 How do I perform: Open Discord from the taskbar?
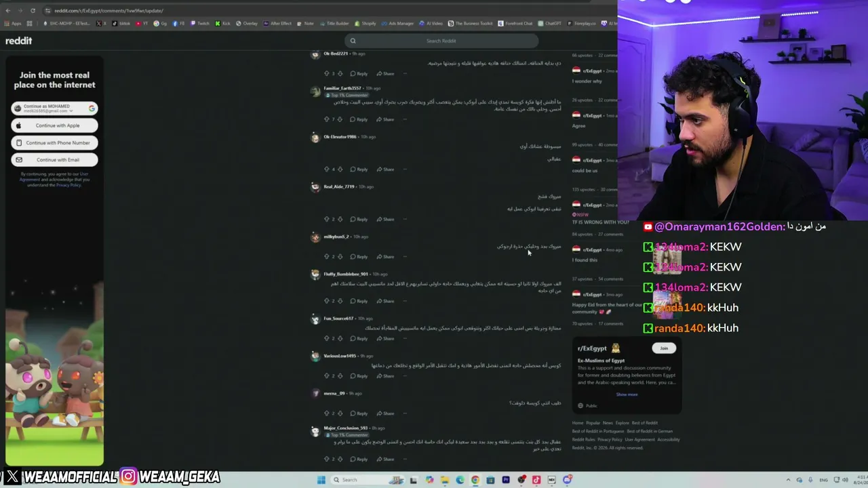(567, 480)
